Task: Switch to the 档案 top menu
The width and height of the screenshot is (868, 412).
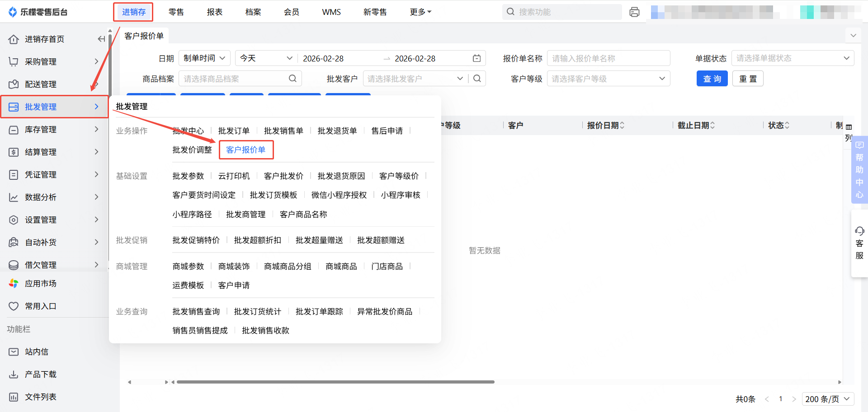Action: coord(253,12)
